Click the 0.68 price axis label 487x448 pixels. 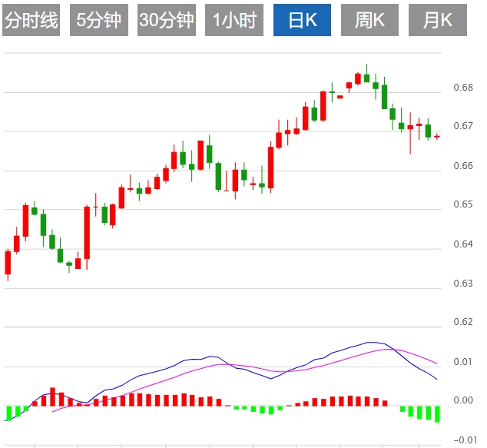463,88
